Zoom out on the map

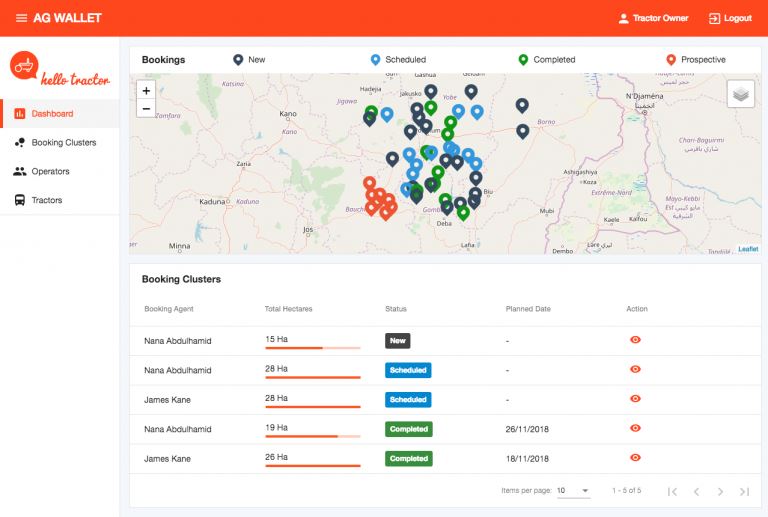coord(146,108)
